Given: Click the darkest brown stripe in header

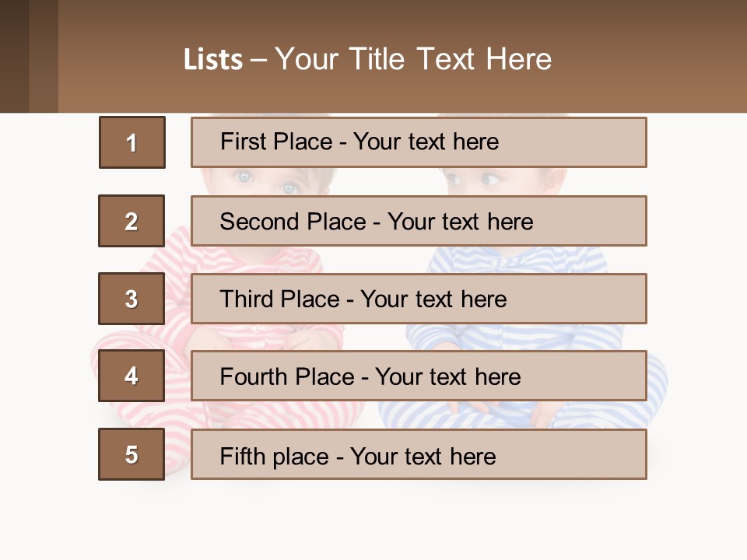Looking at the screenshot, I should [x=14, y=56].
